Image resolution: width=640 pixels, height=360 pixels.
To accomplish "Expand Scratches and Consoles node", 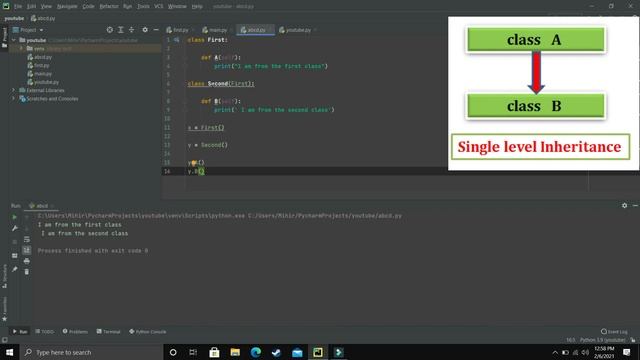I will (14, 98).
